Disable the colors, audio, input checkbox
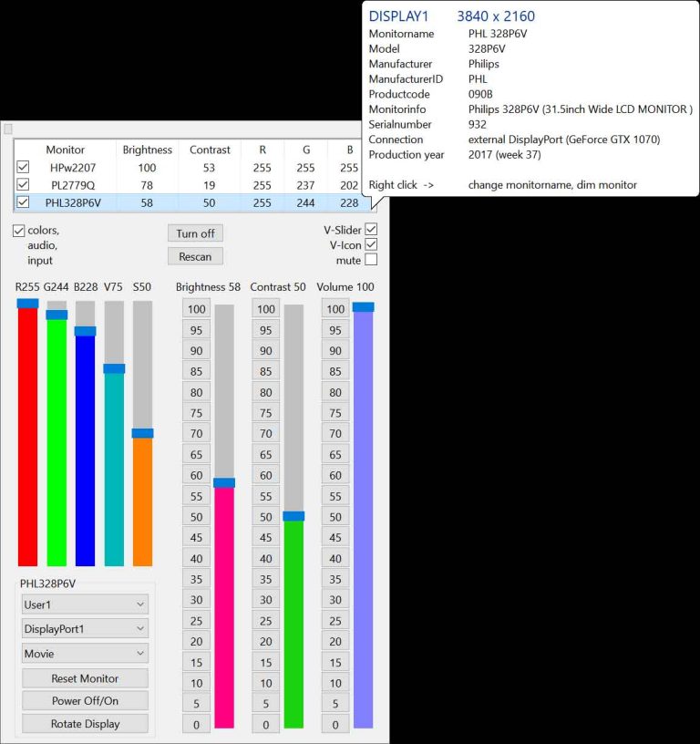The width and height of the screenshot is (700, 744). tap(18, 231)
